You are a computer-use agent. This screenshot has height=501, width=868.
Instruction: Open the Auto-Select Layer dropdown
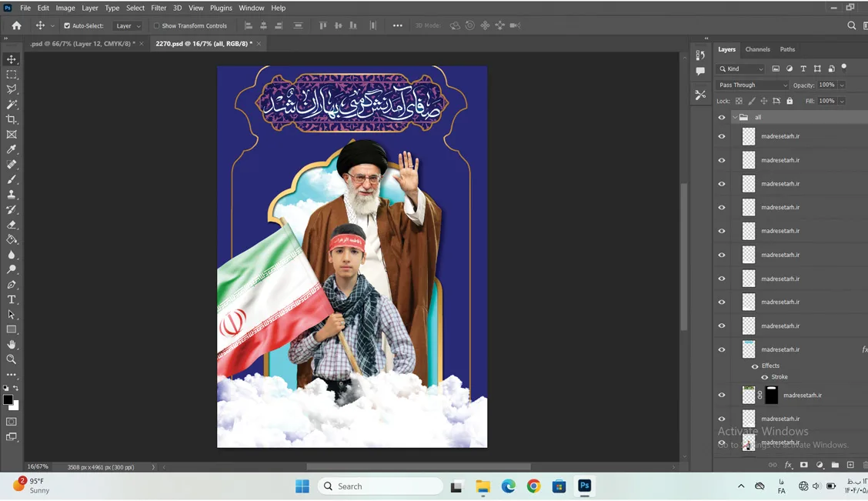click(x=127, y=25)
